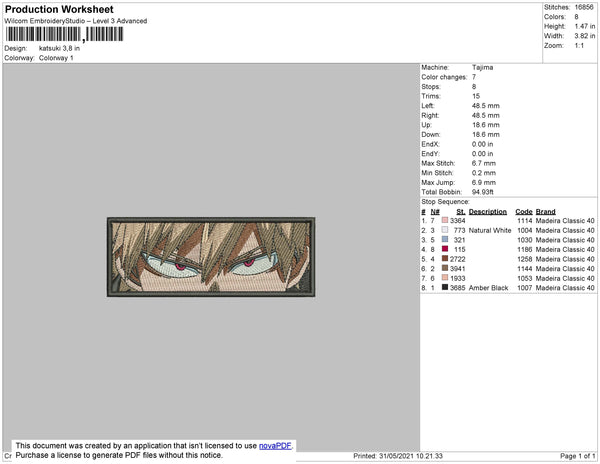Click the height value '1.47 in'

tap(585, 26)
